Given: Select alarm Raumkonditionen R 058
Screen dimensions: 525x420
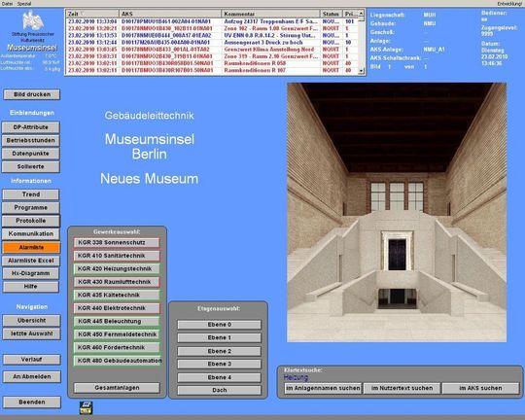Looking at the screenshot, I should [x=212, y=63].
